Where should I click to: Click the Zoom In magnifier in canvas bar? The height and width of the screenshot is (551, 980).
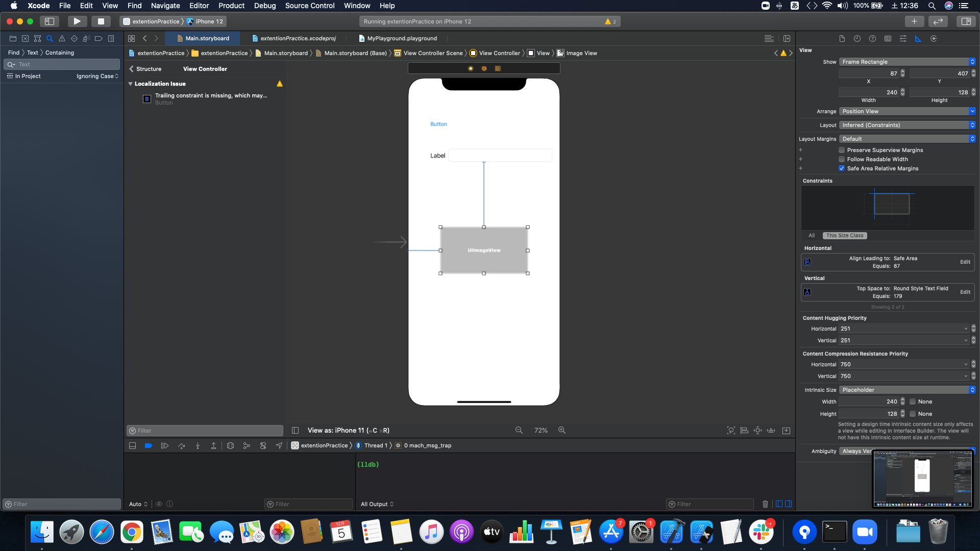(562, 431)
